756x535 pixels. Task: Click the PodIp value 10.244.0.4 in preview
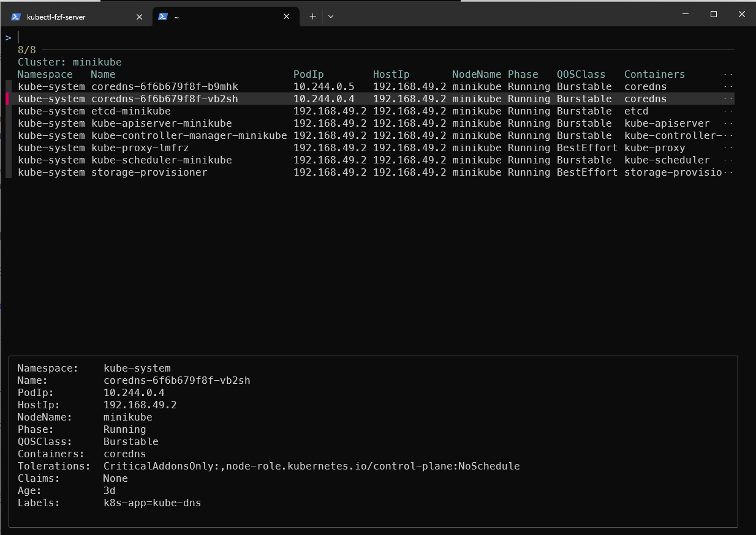point(134,392)
